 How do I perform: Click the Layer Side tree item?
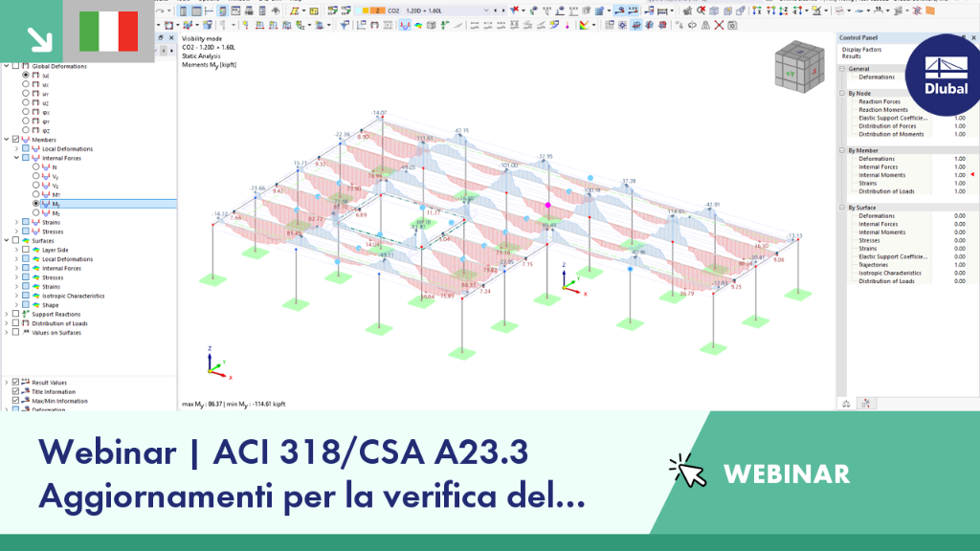(55, 250)
